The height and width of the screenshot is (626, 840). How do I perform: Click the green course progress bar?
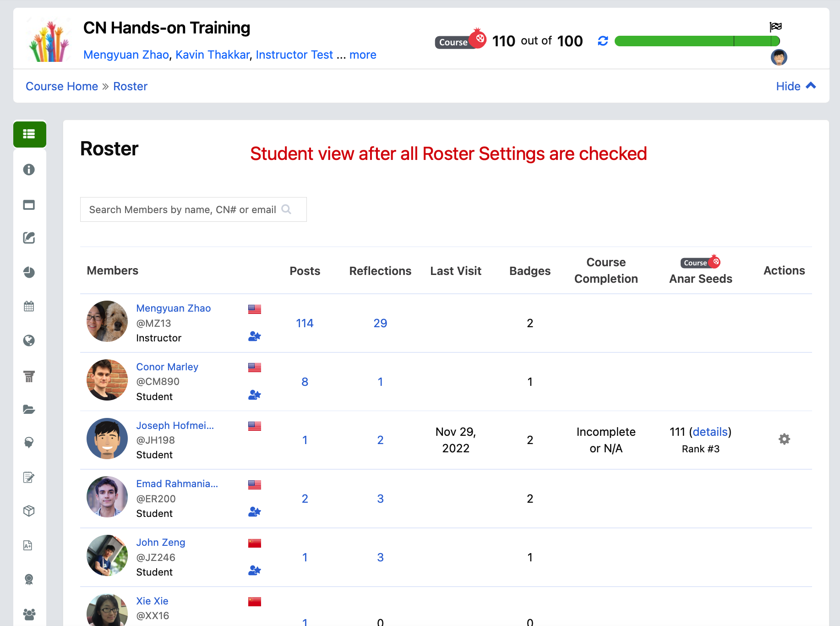coord(696,41)
